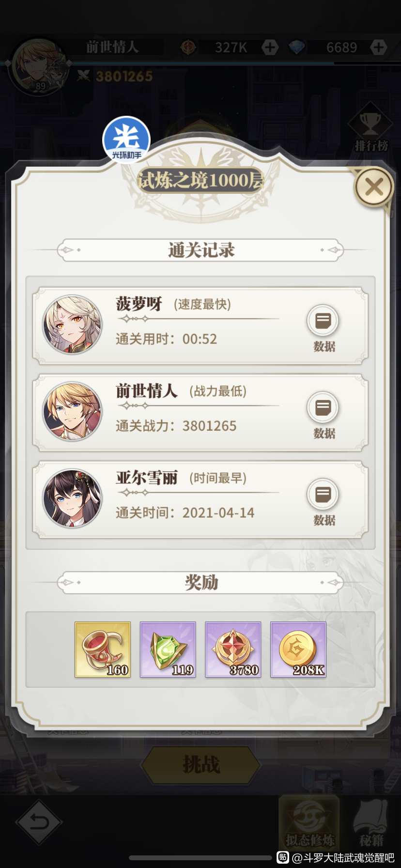Open 数据 for 菠萝呀's fastest record
Viewport: 401px width, 868px height.
click(323, 328)
